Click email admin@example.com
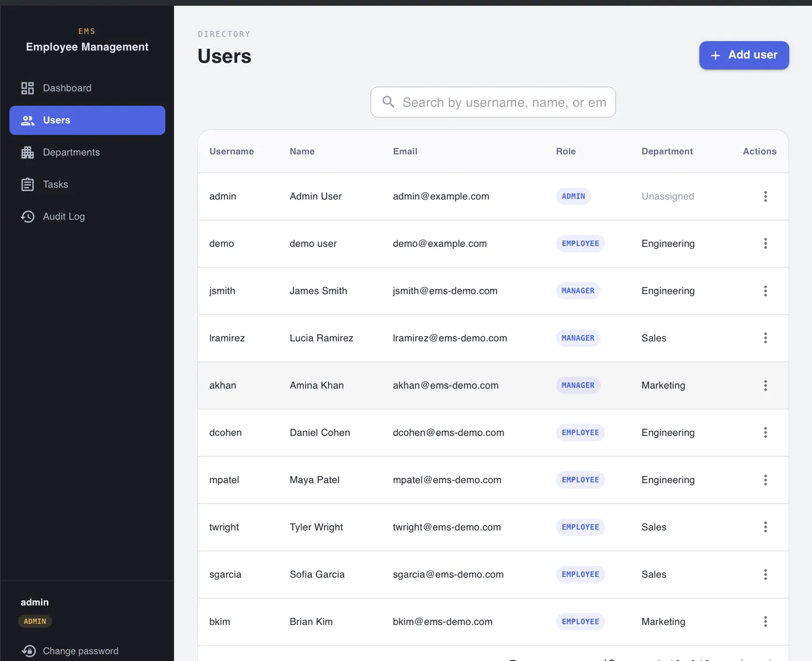 click(441, 197)
